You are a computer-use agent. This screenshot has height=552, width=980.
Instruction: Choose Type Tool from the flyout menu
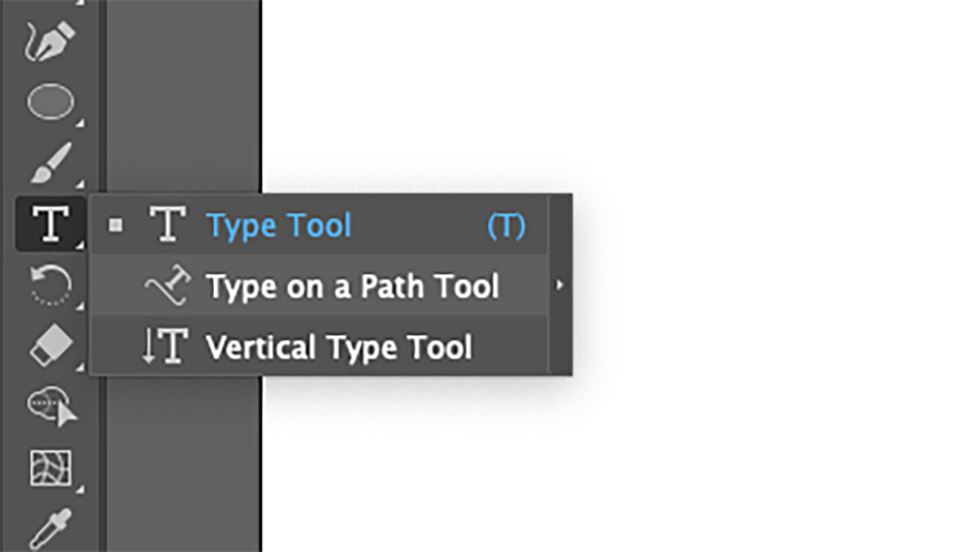pyautogui.click(x=278, y=225)
